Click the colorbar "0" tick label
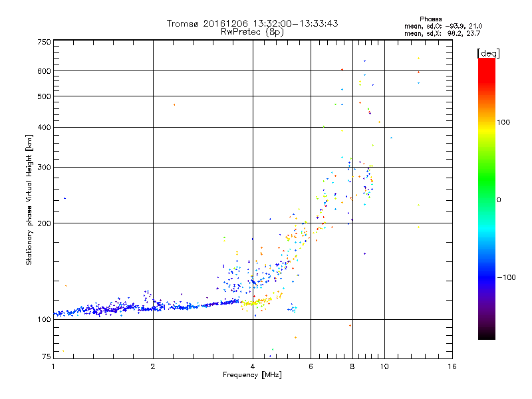Image resolution: width=532 pixels, height=399 pixels. [499, 200]
